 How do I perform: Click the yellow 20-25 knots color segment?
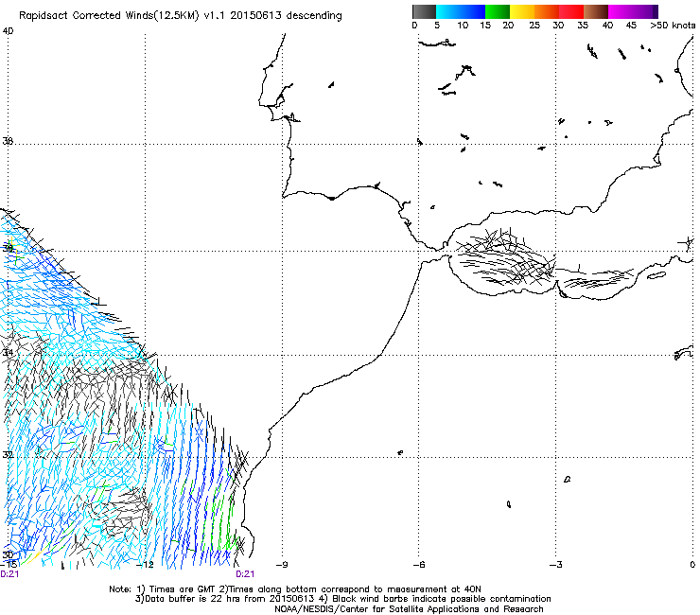point(522,11)
